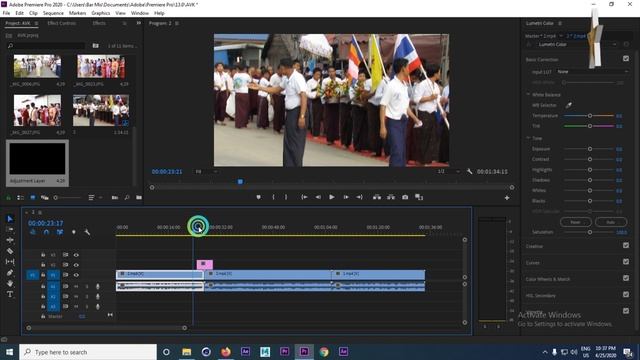
Task: Select the Razor tool
Action: (x=10, y=251)
